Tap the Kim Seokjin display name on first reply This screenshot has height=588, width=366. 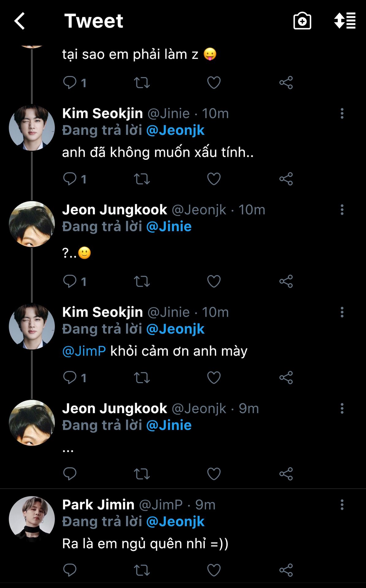(102, 113)
